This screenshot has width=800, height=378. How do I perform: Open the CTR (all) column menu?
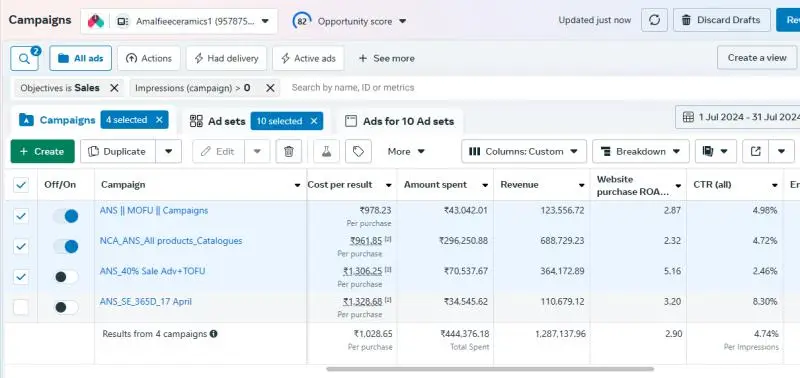(774, 185)
